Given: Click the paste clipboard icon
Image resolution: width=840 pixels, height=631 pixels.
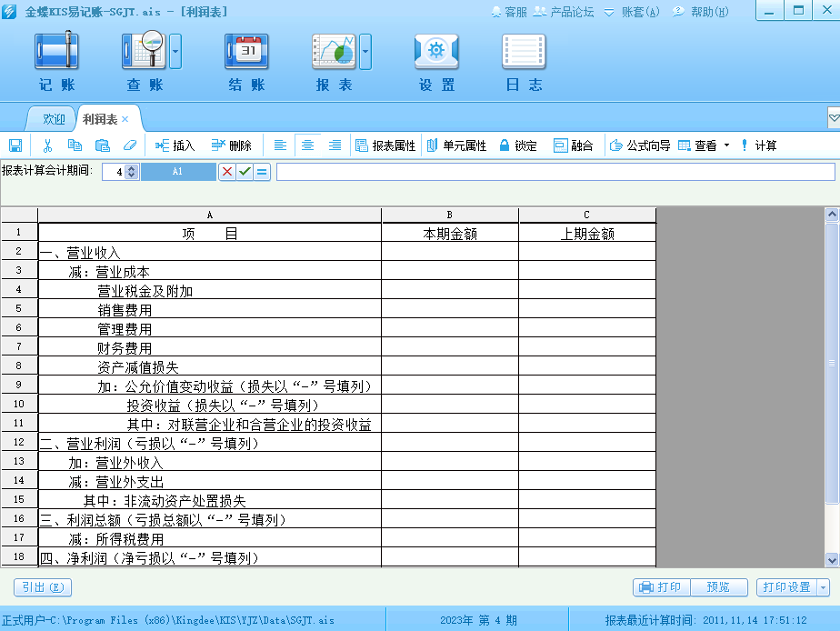Looking at the screenshot, I should (x=103, y=145).
